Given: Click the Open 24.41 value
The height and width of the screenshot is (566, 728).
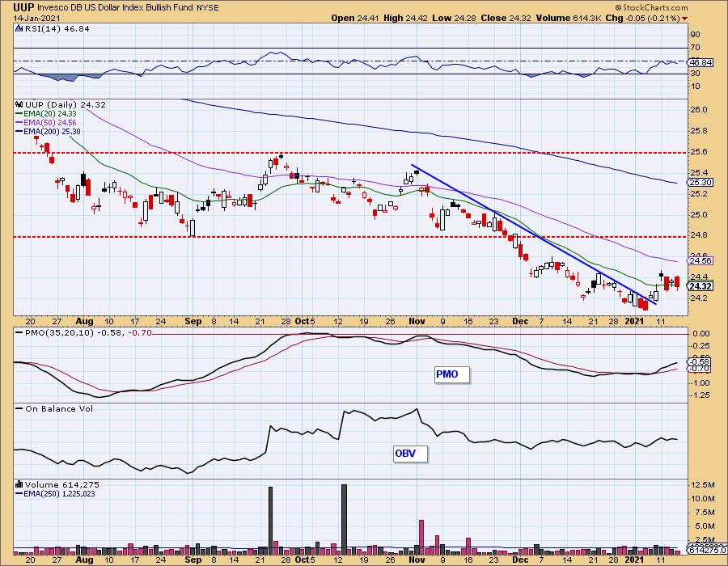Looking at the screenshot, I should tap(355, 18).
